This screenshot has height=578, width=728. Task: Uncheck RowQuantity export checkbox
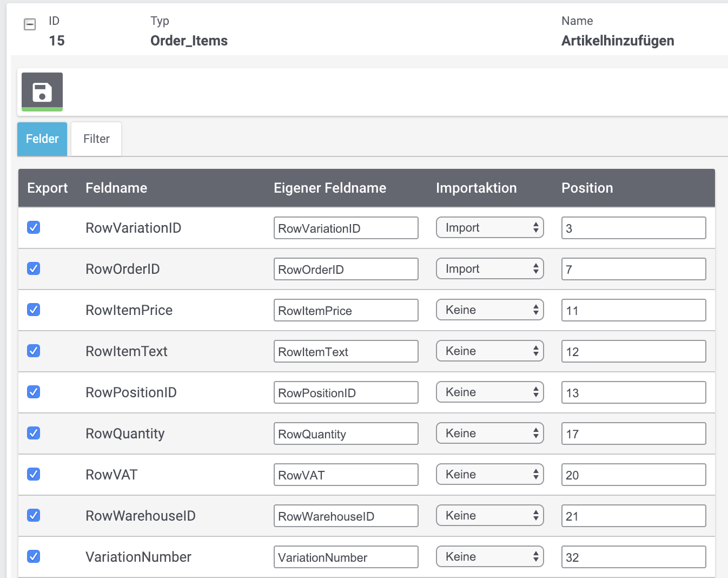click(34, 433)
